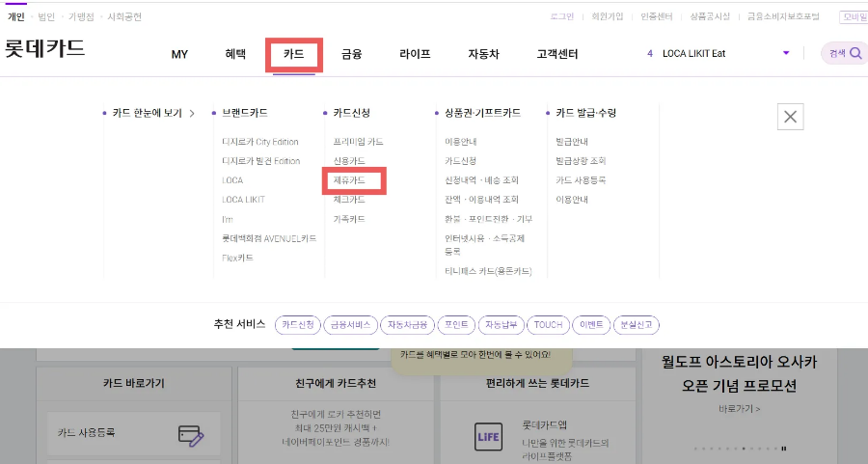The height and width of the screenshot is (464, 868).
Task: Open 발급안내 under 카드 발급·수령
Action: pyautogui.click(x=572, y=142)
